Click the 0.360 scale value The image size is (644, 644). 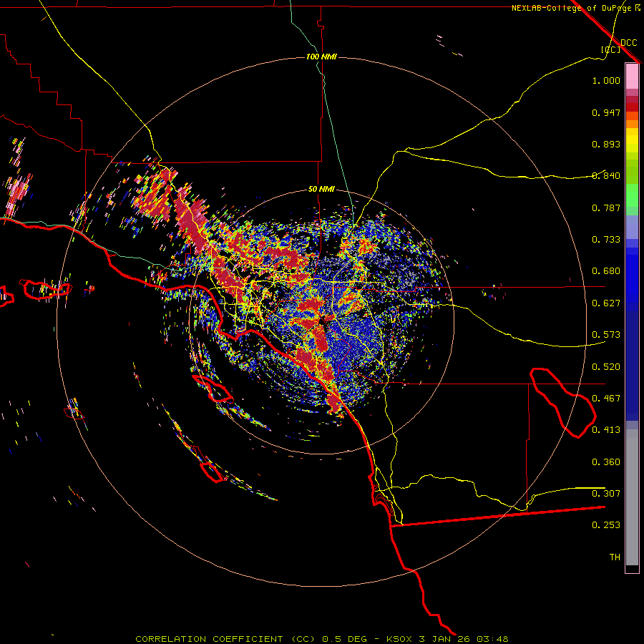[606, 462]
